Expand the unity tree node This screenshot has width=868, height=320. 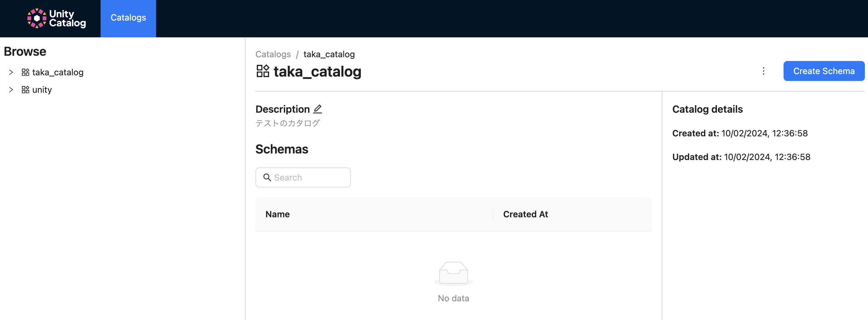click(x=11, y=90)
